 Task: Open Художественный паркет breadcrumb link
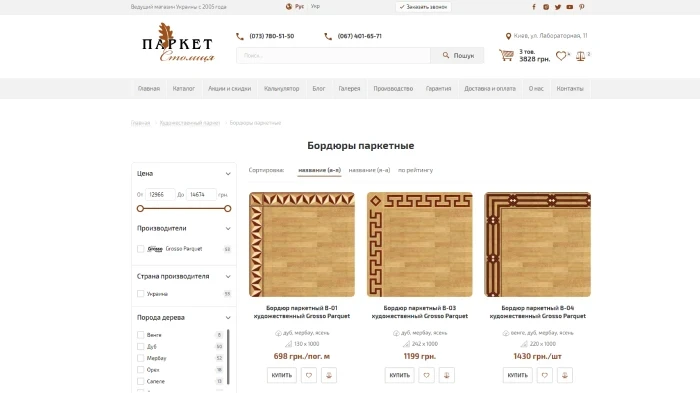point(190,123)
